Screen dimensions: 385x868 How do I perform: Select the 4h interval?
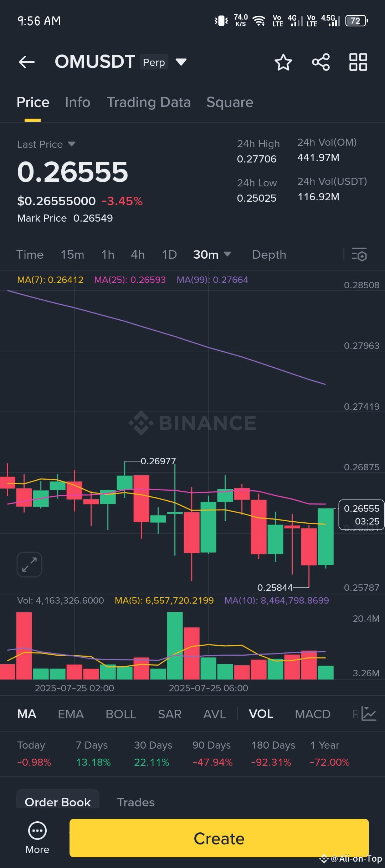pyautogui.click(x=138, y=254)
